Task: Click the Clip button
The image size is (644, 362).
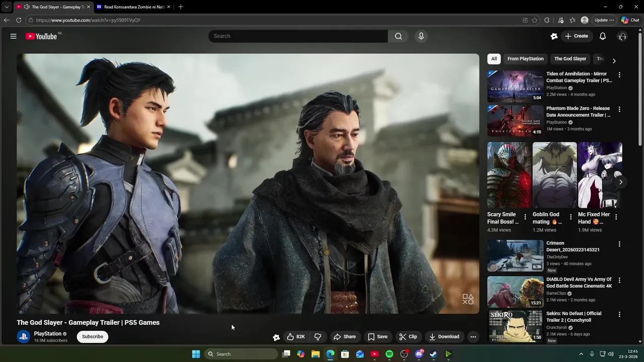Action: 408,337
